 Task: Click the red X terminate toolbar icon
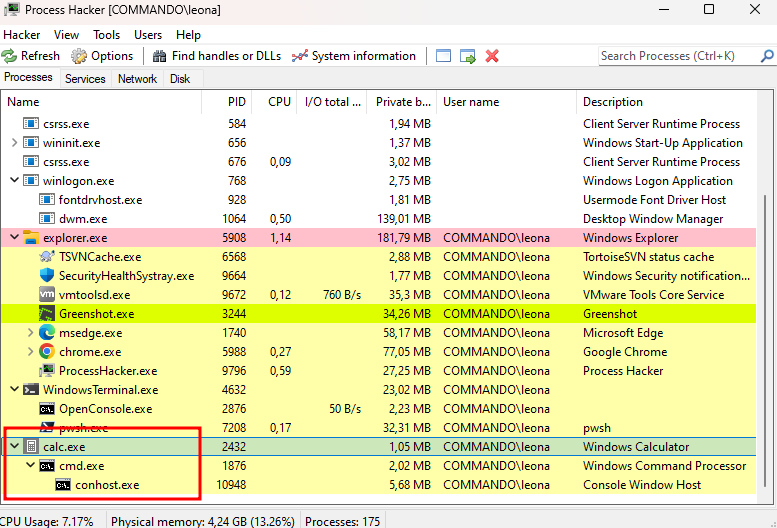tap(492, 56)
